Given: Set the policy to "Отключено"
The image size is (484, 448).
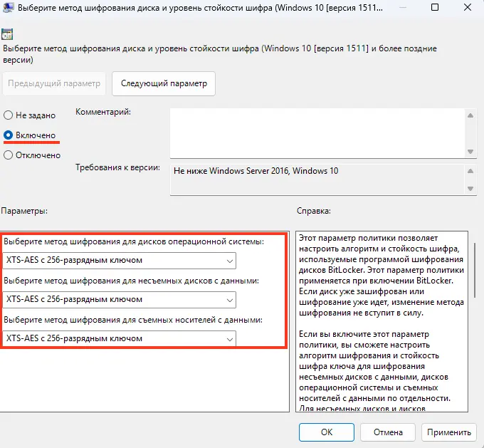Looking at the screenshot, I should coord(9,155).
